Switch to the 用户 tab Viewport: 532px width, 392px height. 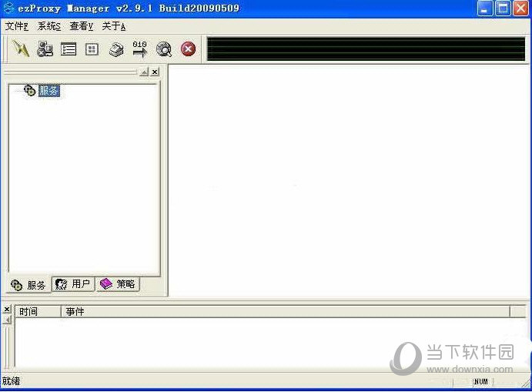point(73,283)
